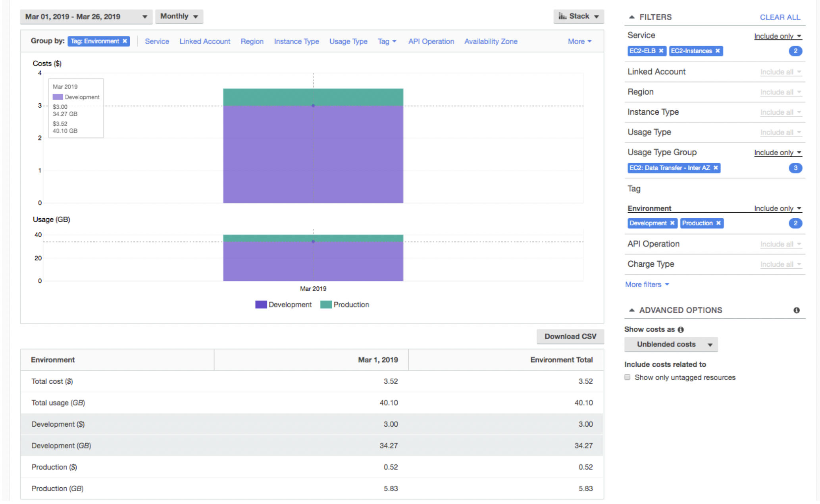The image size is (820, 504).
Task: Open the date range dropdown
Action: pyautogui.click(x=86, y=17)
